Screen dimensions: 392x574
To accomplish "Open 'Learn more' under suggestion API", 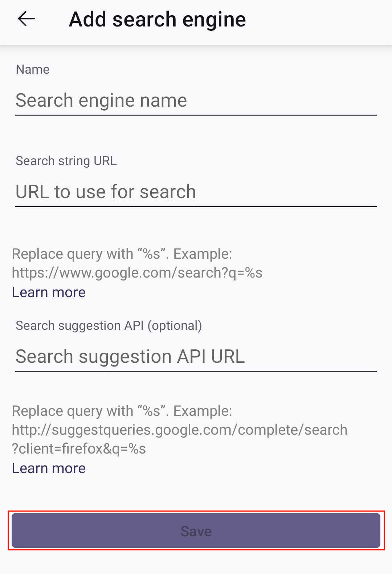I will tap(49, 468).
